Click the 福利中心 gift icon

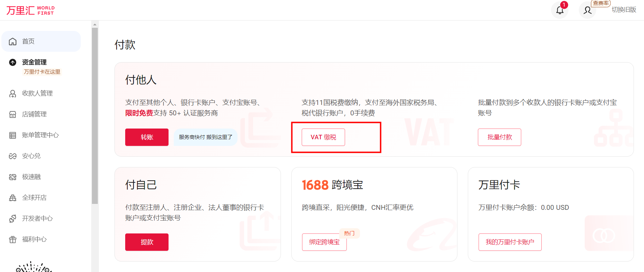point(13,239)
